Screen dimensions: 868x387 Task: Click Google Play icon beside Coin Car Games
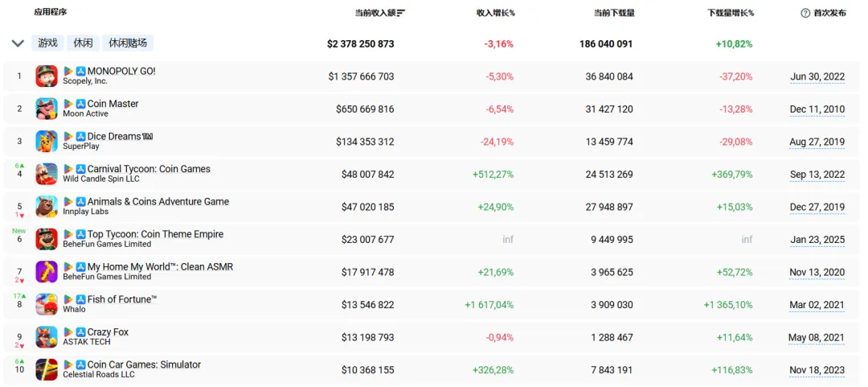[x=68, y=364]
